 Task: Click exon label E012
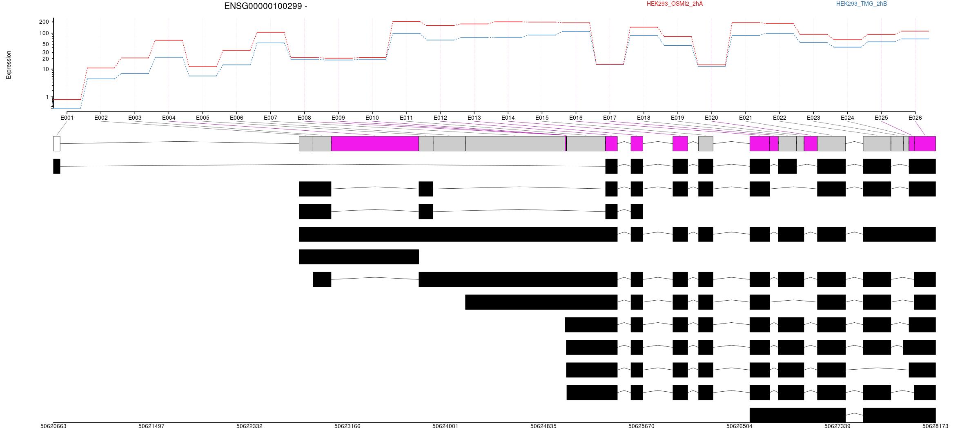click(440, 118)
